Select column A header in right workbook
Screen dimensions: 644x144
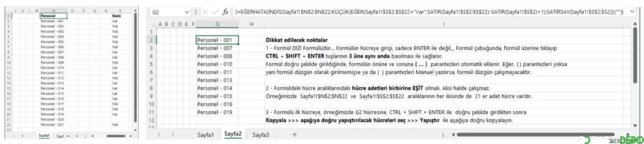160,24
